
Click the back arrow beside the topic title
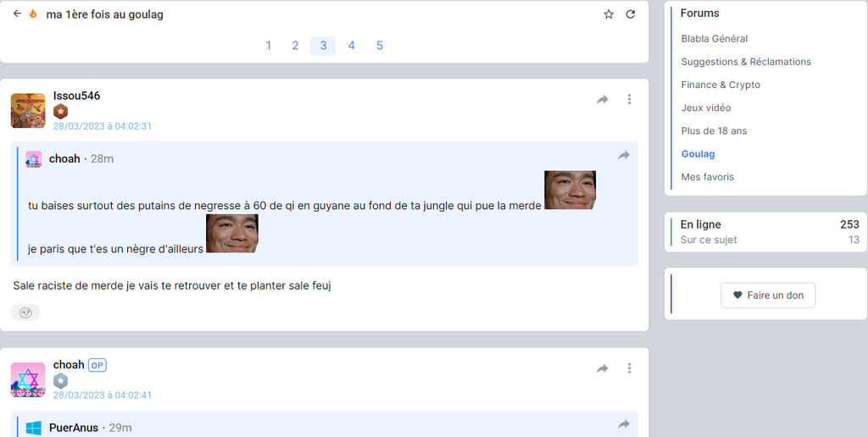(17, 14)
